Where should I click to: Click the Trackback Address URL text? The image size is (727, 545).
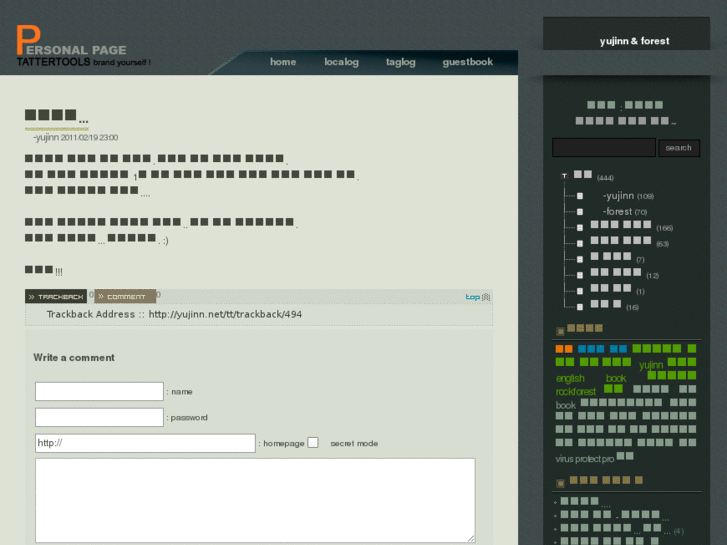225,314
